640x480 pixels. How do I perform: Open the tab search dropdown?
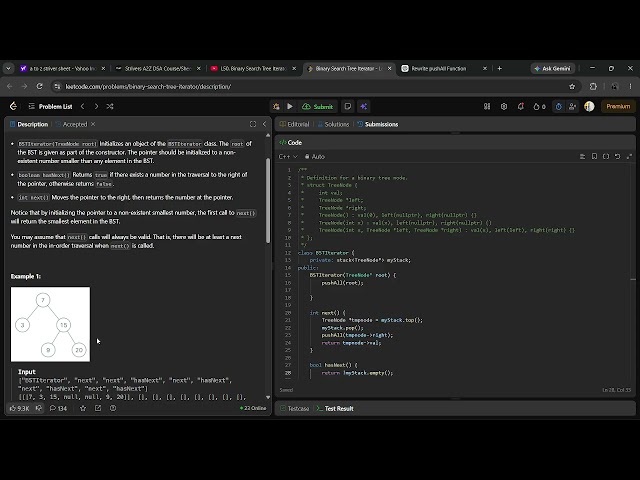(8, 69)
